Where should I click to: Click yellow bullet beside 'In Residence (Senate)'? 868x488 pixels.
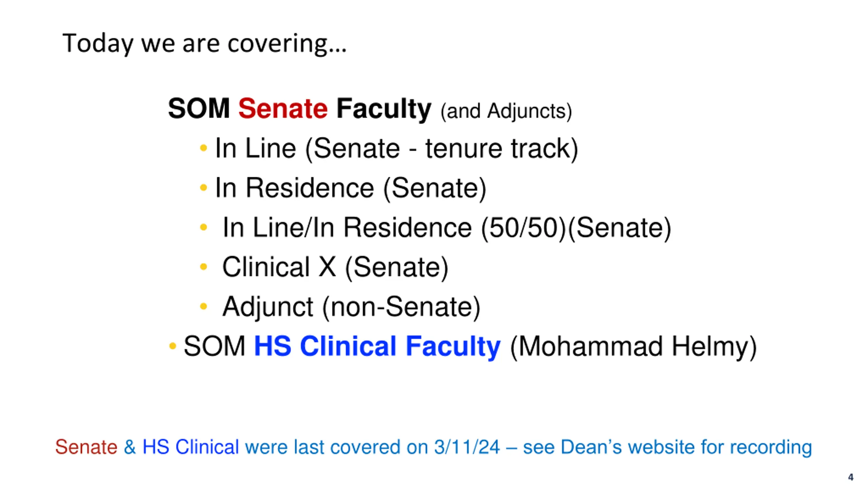point(203,187)
